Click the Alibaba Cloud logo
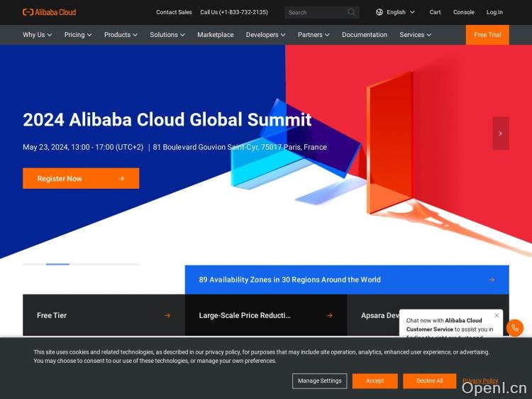Image resolution: width=532 pixels, height=399 pixels. point(49,12)
